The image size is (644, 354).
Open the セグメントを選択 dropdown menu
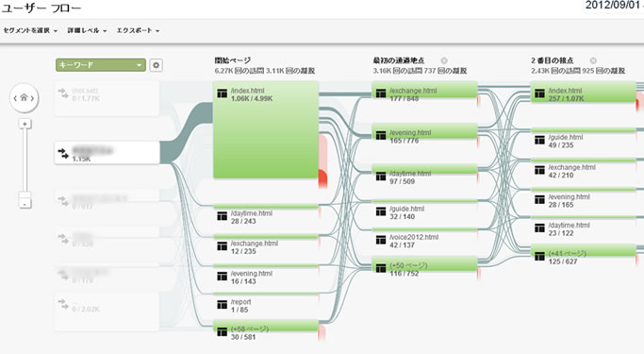(30, 30)
